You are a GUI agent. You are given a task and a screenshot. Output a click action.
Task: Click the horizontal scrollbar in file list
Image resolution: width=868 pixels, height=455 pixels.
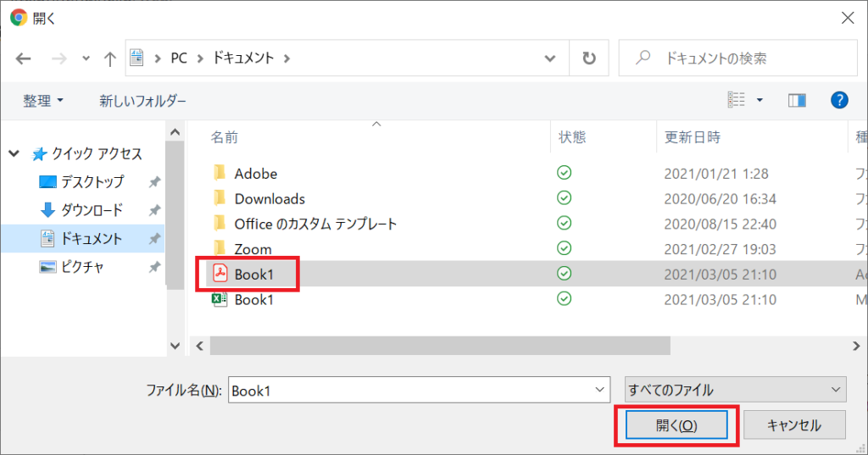(440, 346)
